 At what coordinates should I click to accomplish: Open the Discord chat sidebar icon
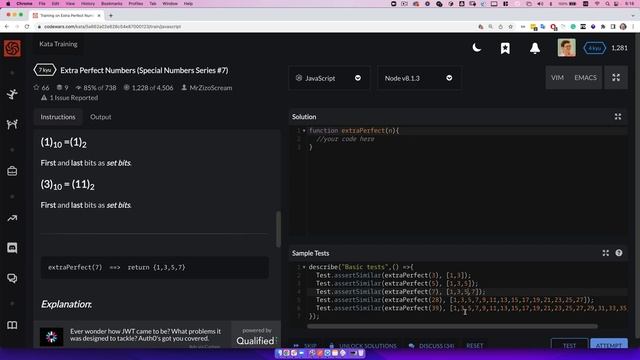point(12,248)
